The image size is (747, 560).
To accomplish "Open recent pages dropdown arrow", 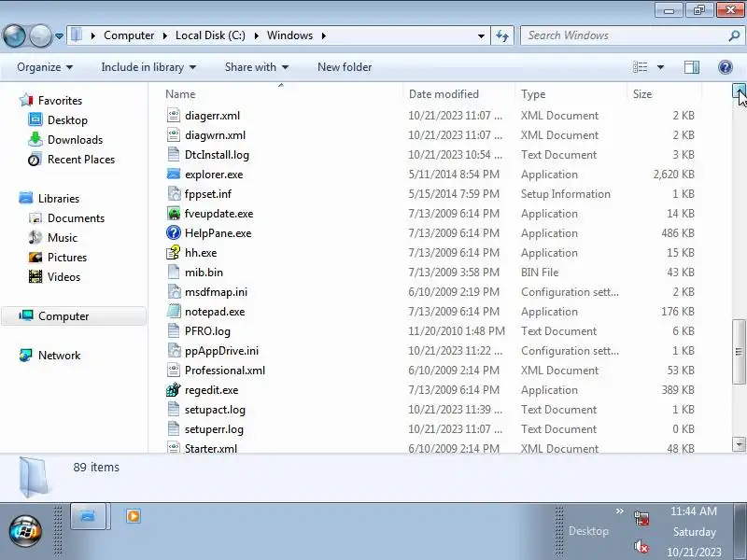I will pos(59,36).
